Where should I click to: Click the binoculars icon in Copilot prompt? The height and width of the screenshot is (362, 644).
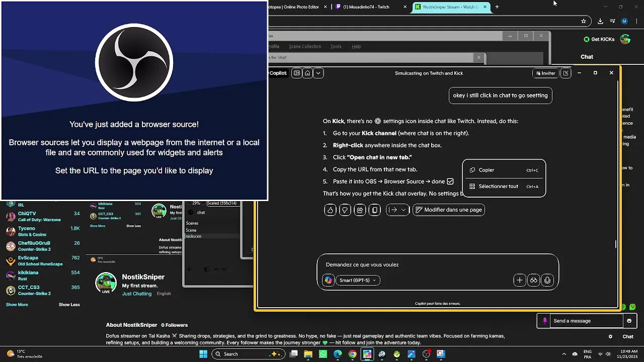click(534, 280)
